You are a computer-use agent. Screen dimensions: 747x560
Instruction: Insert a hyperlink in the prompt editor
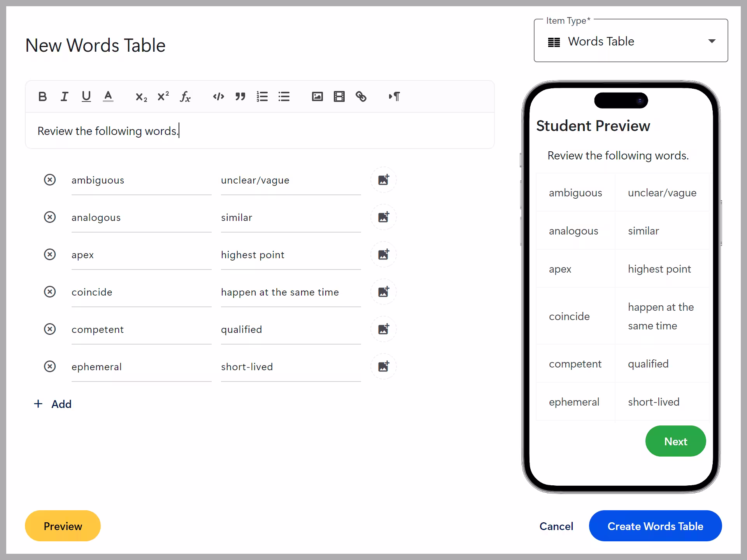pos(361,96)
